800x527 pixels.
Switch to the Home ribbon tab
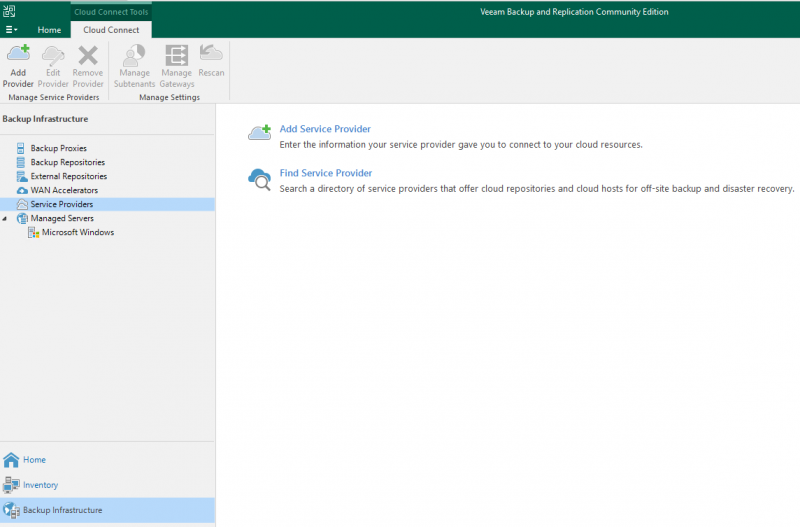[x=49, y=30]
